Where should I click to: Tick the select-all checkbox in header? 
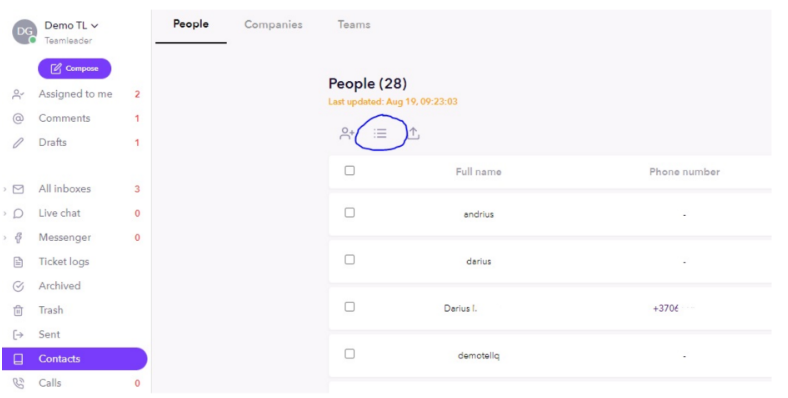click(x=350, y=171)
